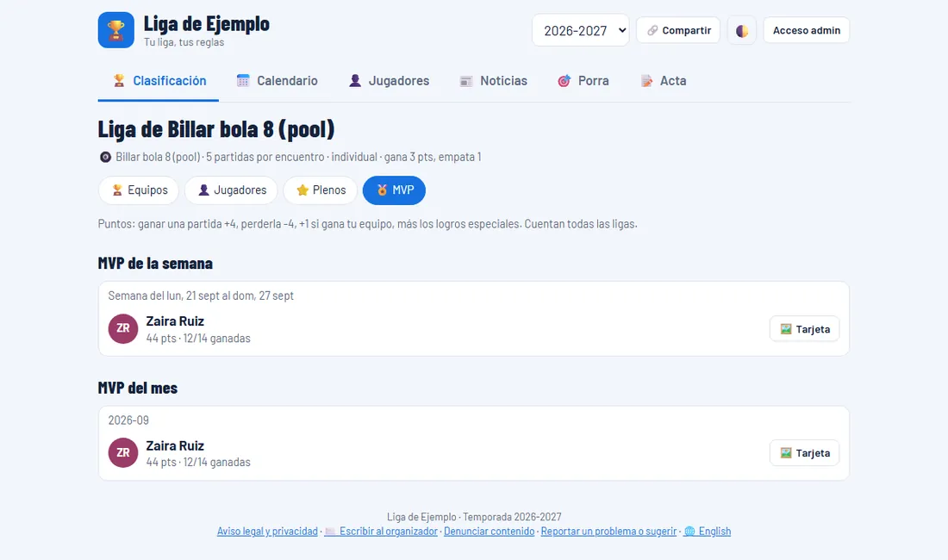Toggle the dark/light theme button
Viewport: 948px width, 560px height.
point(742,30)
